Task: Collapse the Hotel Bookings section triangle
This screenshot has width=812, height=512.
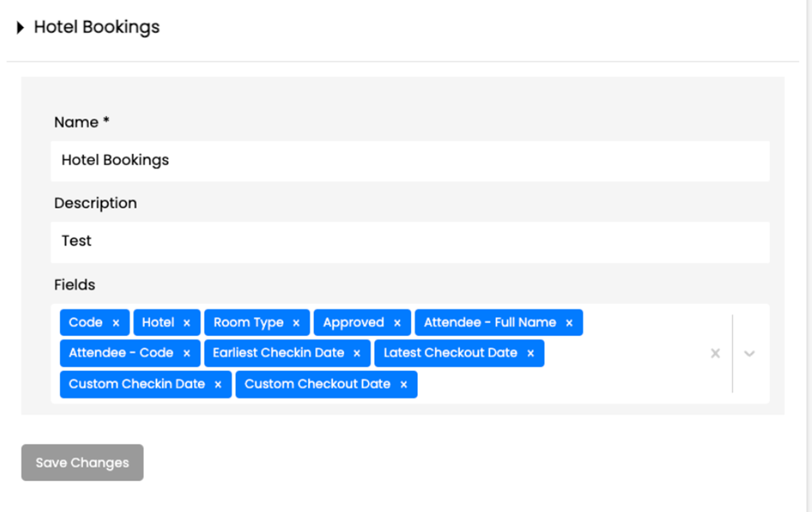Action: point(20,27)
